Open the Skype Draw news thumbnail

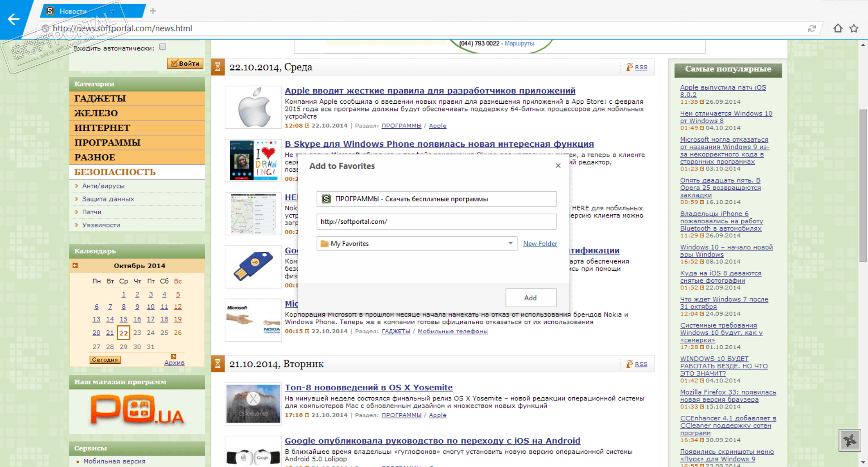(x=253, y=160)
